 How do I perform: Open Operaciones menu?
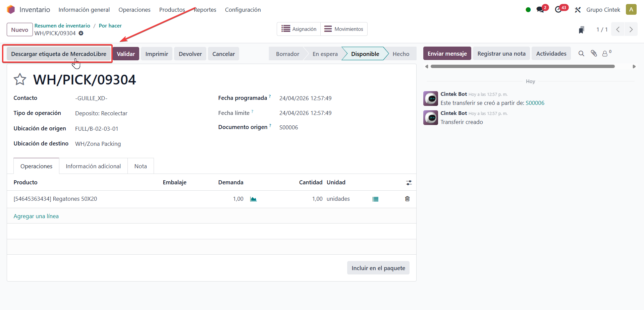[x=135, y=10]
